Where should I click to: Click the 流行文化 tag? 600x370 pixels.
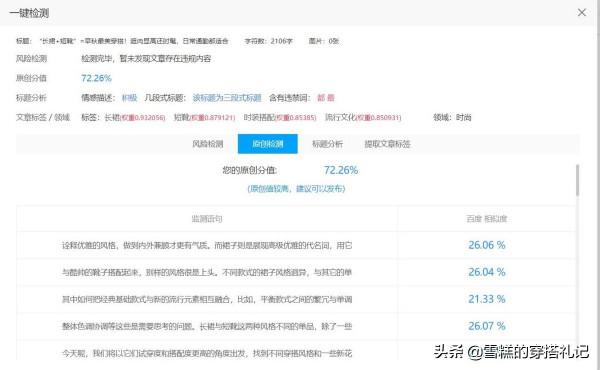[x=363, y=117]
